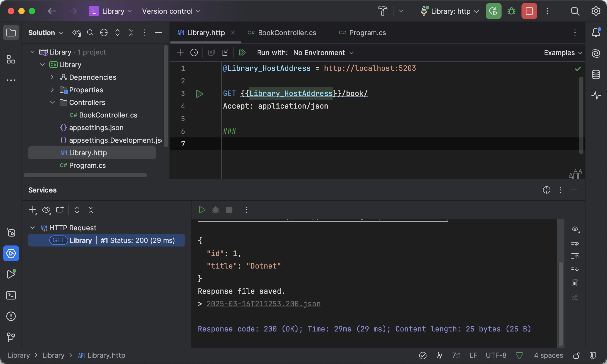Run all requests in file icon
The image size is (607, 364).
(242, 53)
